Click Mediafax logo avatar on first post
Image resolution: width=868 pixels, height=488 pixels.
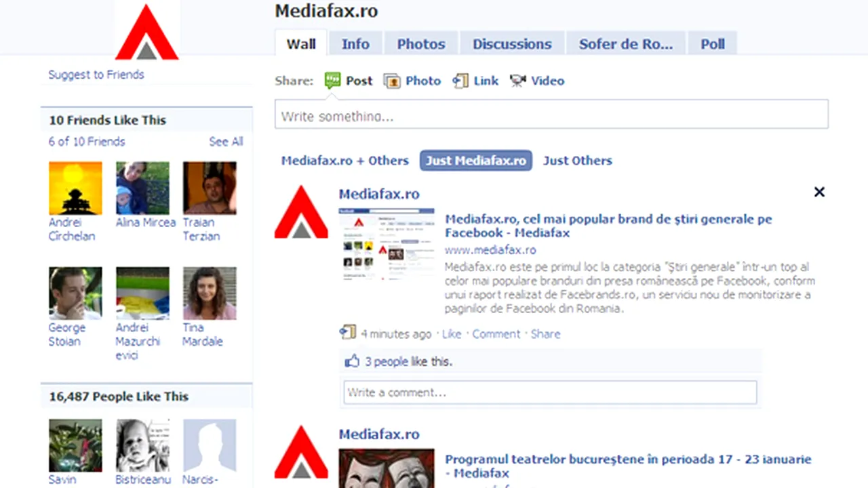pyautogui.click(x=301, y=212)
